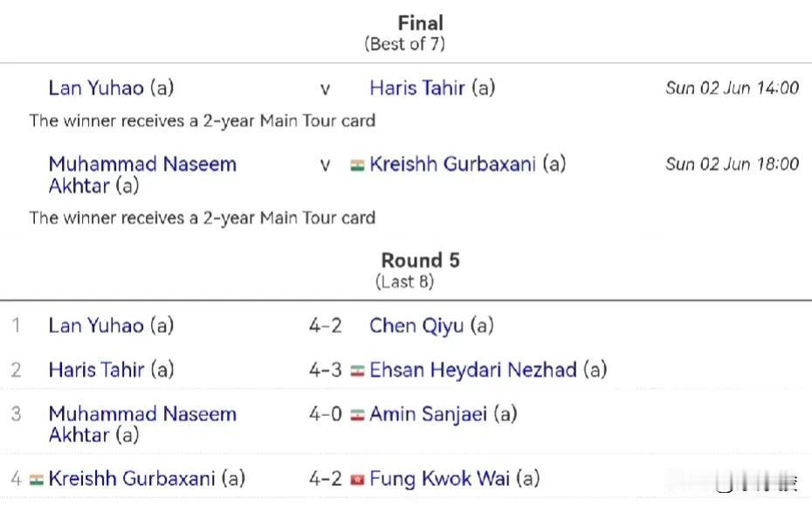The image size is (812, 506).
Task: Select Lan Yuhao in Round 5 match 1
Action: pyautogui.click(x=96, y=326)
